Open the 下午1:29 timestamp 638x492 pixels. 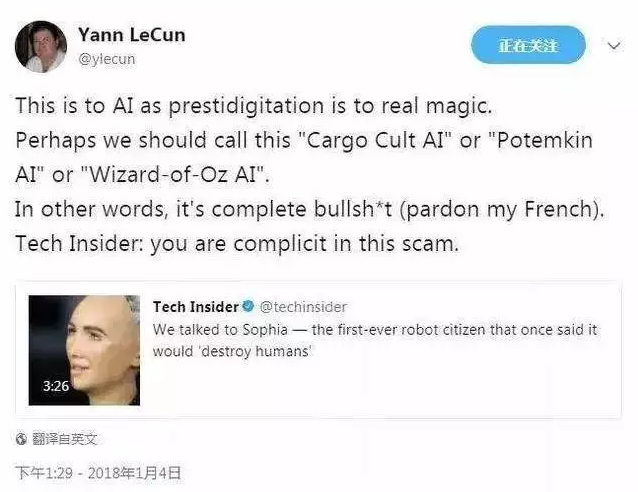(44, 473)
